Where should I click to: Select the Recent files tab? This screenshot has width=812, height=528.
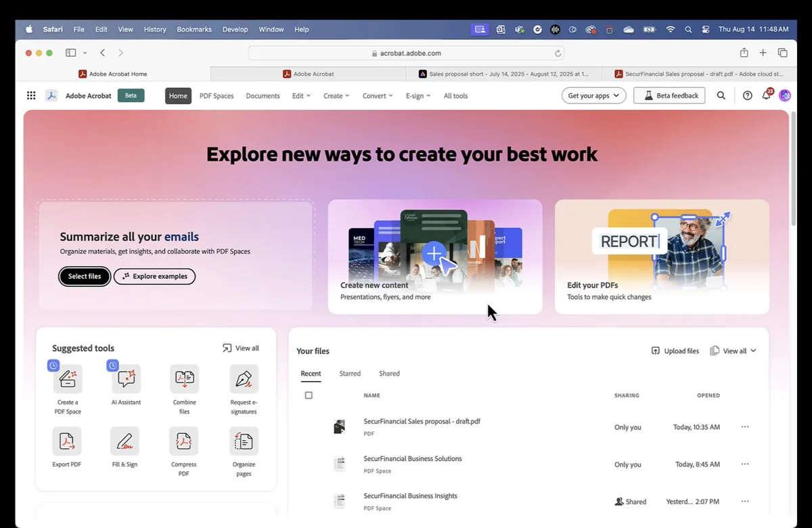tap(311, 374)
